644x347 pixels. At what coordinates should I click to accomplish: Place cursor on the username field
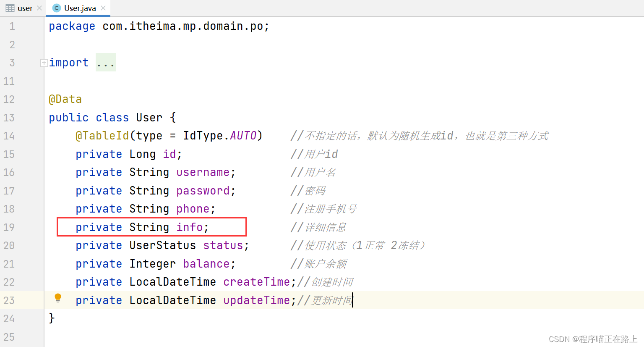point(203,172)
